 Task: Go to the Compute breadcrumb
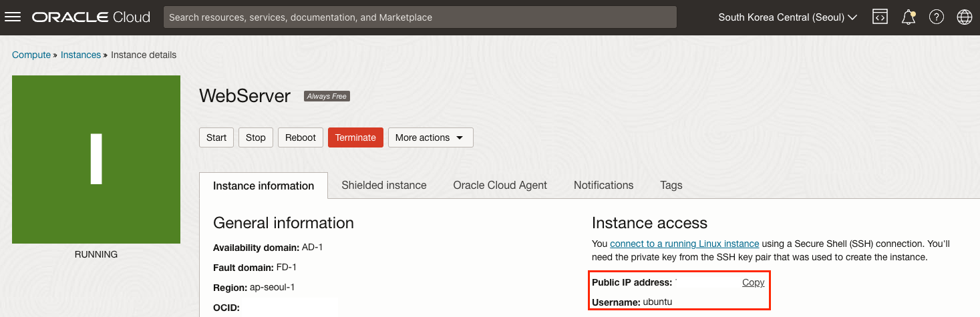(x=31, y=55)
